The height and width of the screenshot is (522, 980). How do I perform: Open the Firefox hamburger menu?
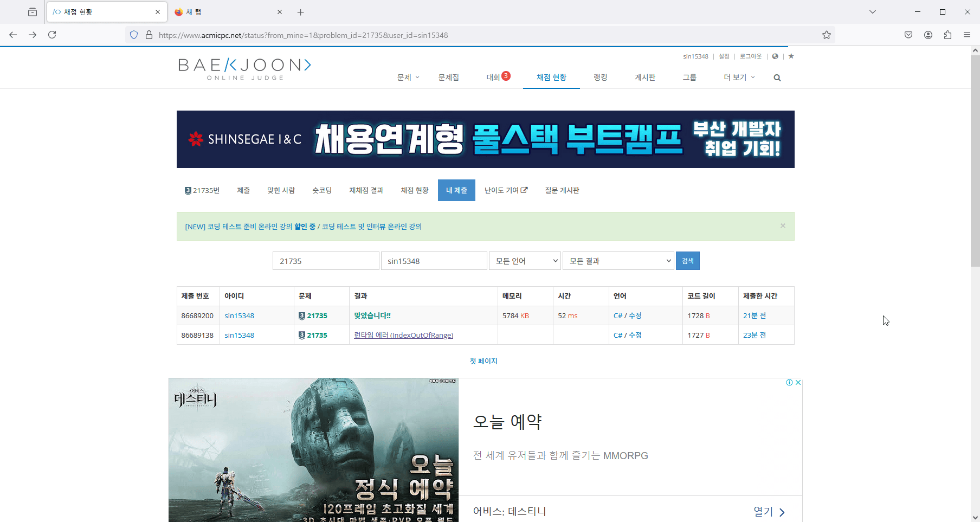tap(967, 35)
